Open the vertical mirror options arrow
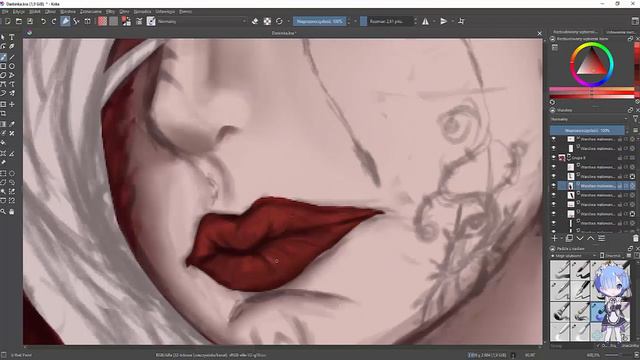The width and height of the screenshot is (640, 360). [x=452, y=21]
